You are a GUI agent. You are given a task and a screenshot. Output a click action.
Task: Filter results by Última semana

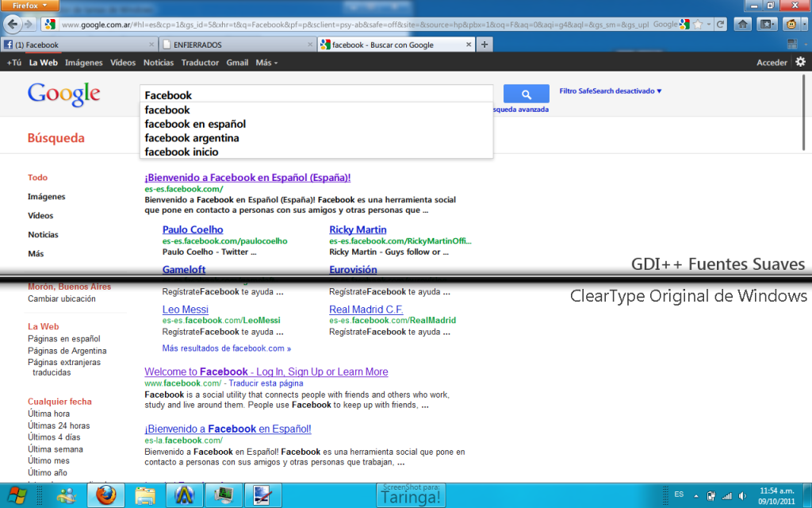pos(55,449)
